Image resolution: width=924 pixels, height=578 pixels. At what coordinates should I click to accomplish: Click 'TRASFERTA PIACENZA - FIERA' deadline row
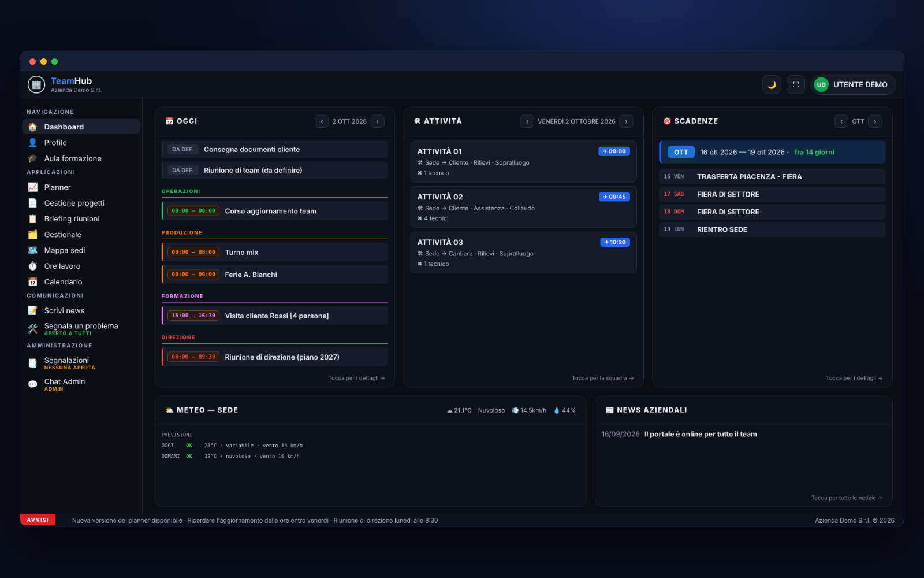772,177
